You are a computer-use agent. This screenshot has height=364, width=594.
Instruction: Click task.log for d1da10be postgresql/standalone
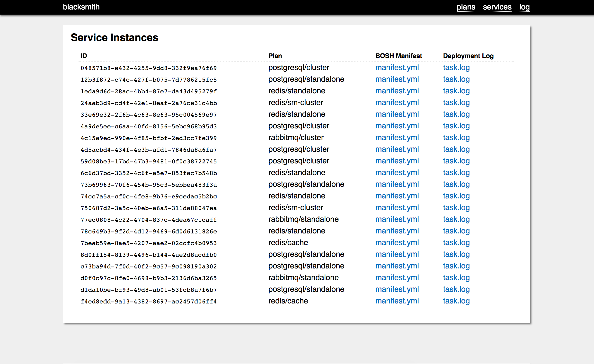[457, 289]
